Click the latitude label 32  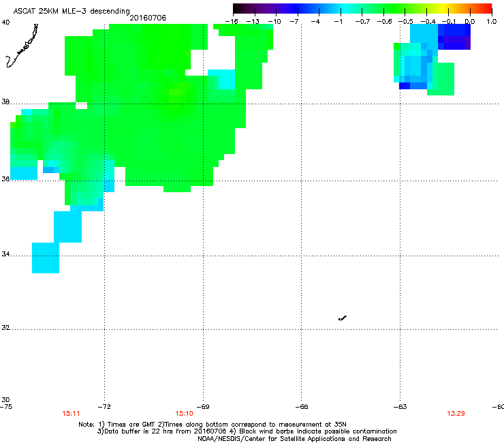[x=5, y=328]
